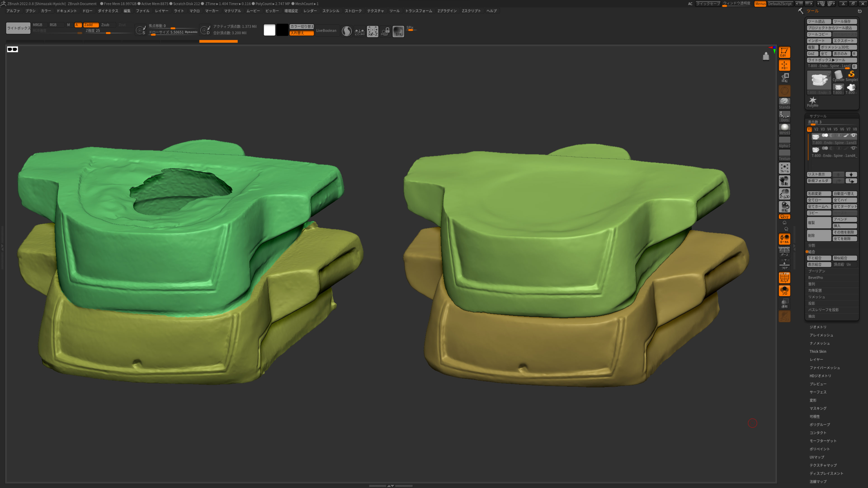Toggle Solo (ソロ) mode
Screen dimensions: 868x488
(784, 290)
